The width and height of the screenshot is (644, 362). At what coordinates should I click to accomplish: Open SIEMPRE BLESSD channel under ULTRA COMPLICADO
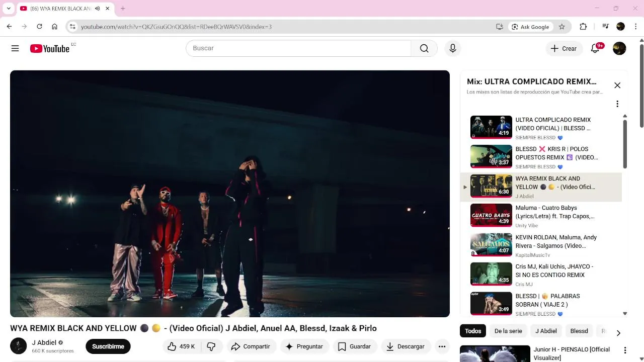[x=535, y=137]
